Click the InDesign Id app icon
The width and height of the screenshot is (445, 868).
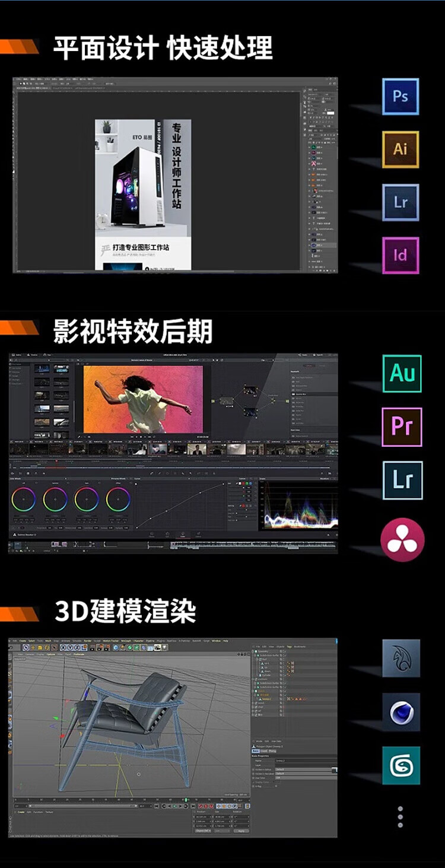point(401,256)
